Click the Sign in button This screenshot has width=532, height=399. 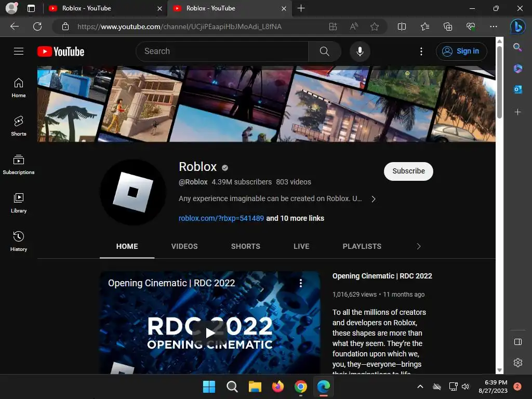pos(461,51)
